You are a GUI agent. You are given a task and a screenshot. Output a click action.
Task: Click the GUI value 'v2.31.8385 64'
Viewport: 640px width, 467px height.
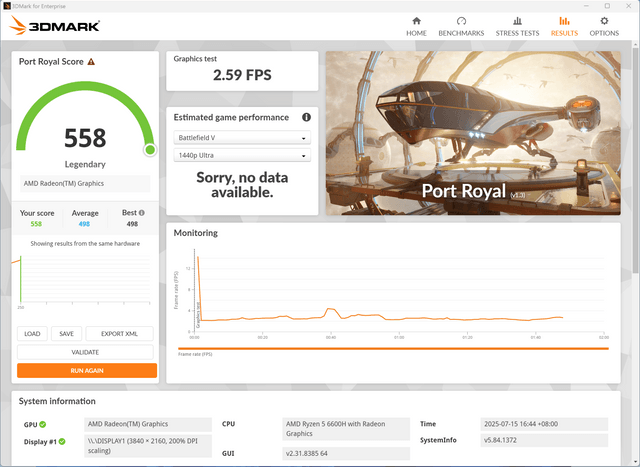(346, 454)
